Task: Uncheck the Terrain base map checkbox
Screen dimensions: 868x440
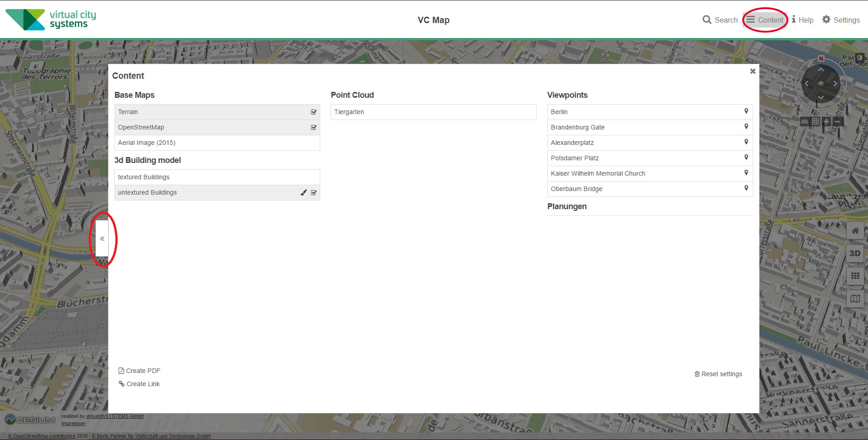Action: [x=313, y=112]
